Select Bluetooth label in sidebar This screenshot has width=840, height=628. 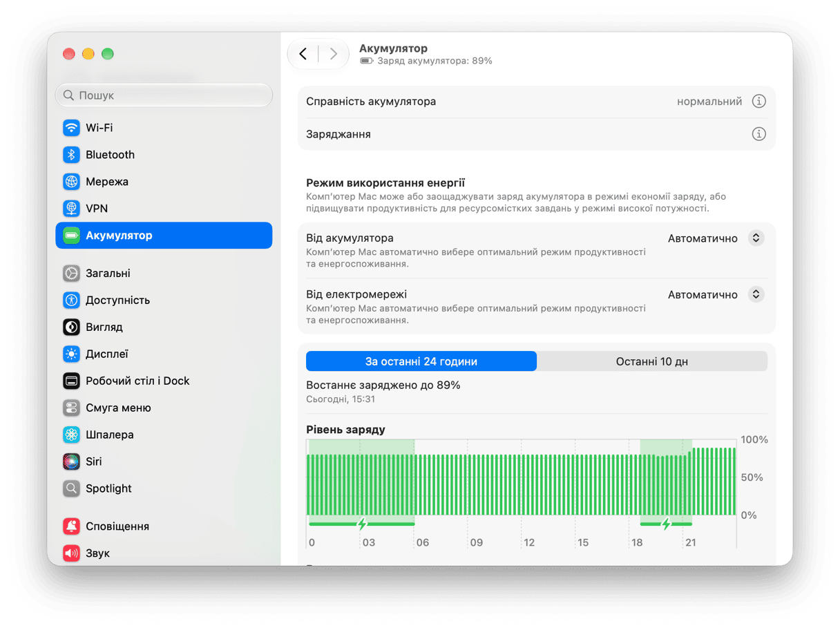110,155
